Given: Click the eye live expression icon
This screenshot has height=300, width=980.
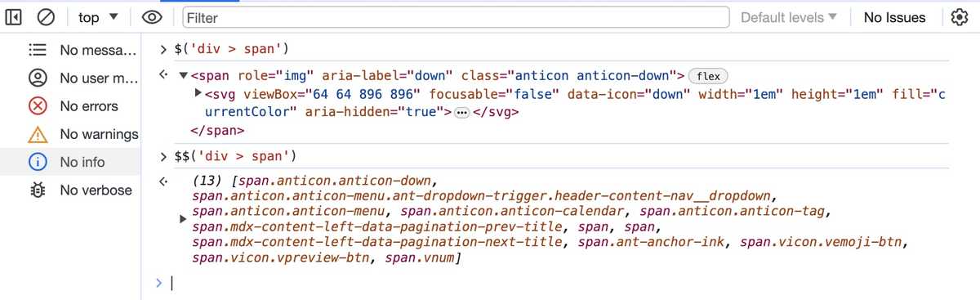Looking at the screenshot, I should (x=153, y=17).
